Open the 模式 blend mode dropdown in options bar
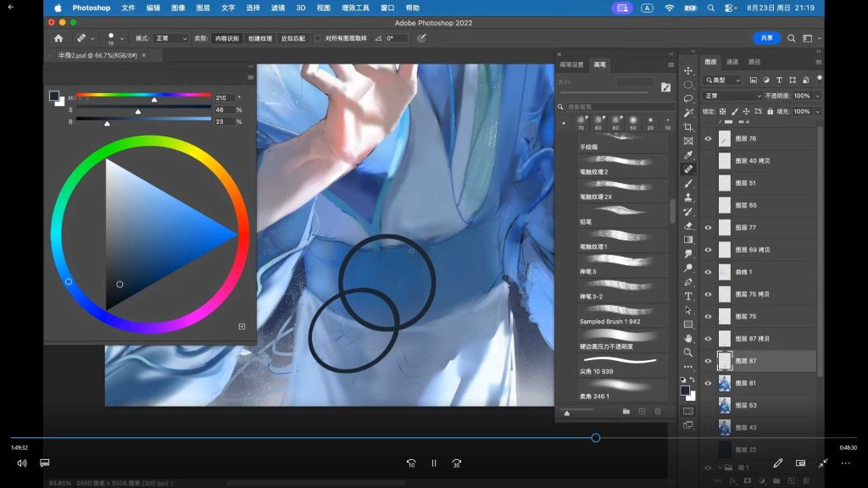The height and width of the screenshot is (488, 868). (171, 38)
